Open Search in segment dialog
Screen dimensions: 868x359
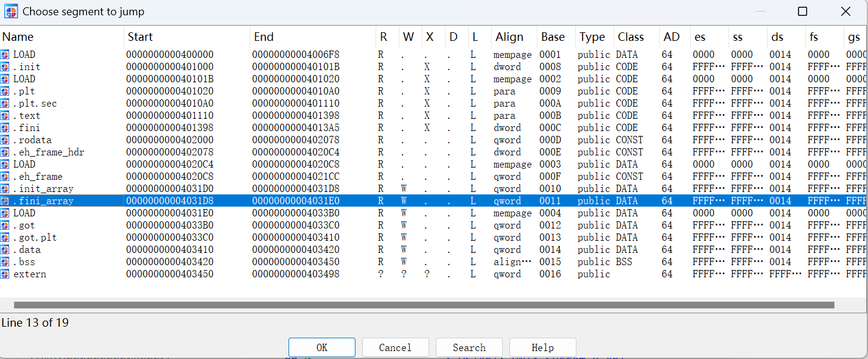pos(469,347)
